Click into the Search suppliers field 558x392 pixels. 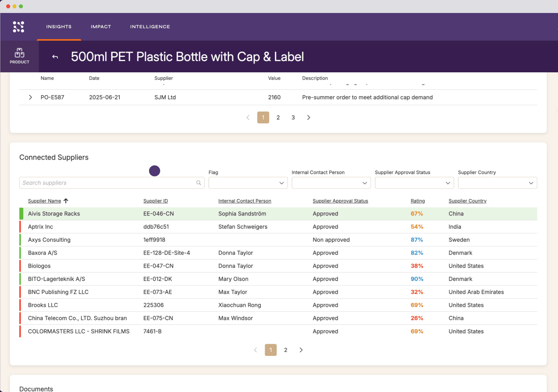coord(108,183)
